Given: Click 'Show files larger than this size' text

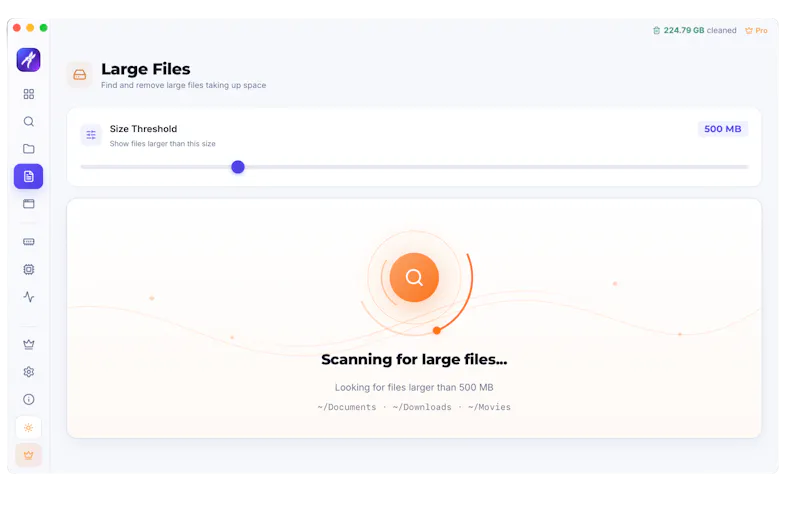Looking at the screenshot, I should (x=163, y=144).
